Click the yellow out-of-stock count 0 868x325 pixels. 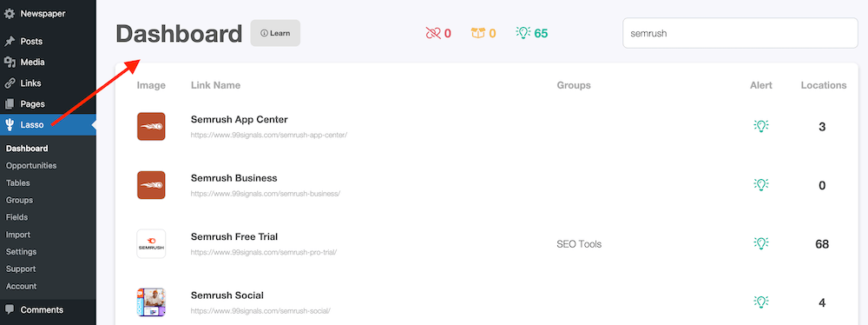click(x=492, y=34)
